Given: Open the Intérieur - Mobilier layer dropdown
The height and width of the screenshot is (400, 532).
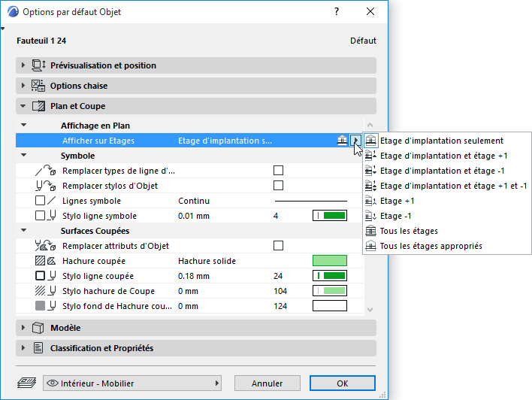Looking at the screenshot, I should click(x=134, y=383).
